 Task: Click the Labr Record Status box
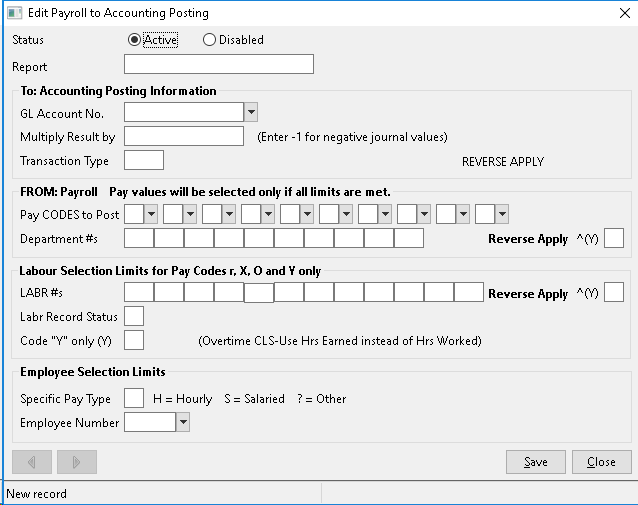(134, 316)
